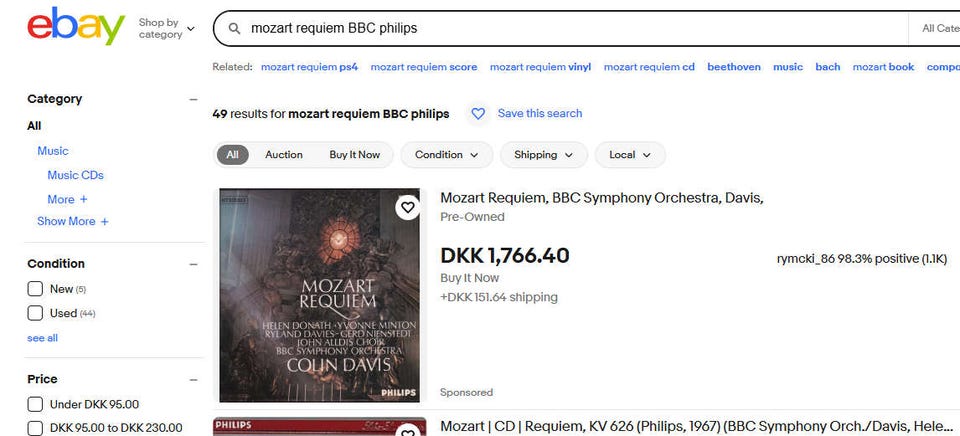Open the Condition filter dropdown
The width and height of the screenshot is (960, 436).
click(446, 155)
